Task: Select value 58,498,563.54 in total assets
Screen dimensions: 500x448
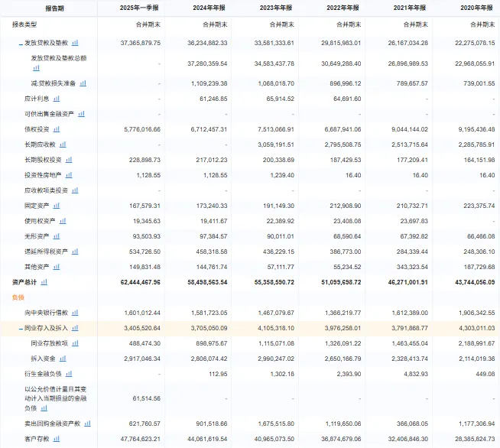Action: 208,282
